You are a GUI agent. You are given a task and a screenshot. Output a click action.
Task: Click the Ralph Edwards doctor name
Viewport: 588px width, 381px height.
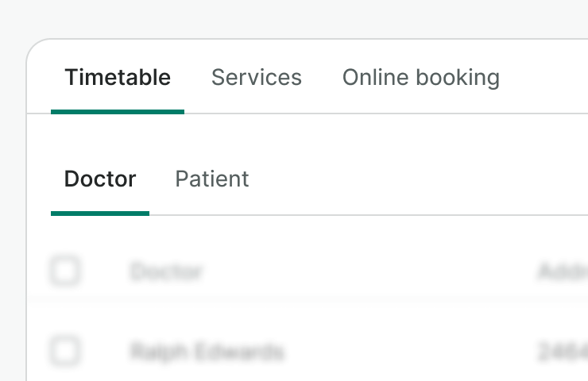(207, 351)
